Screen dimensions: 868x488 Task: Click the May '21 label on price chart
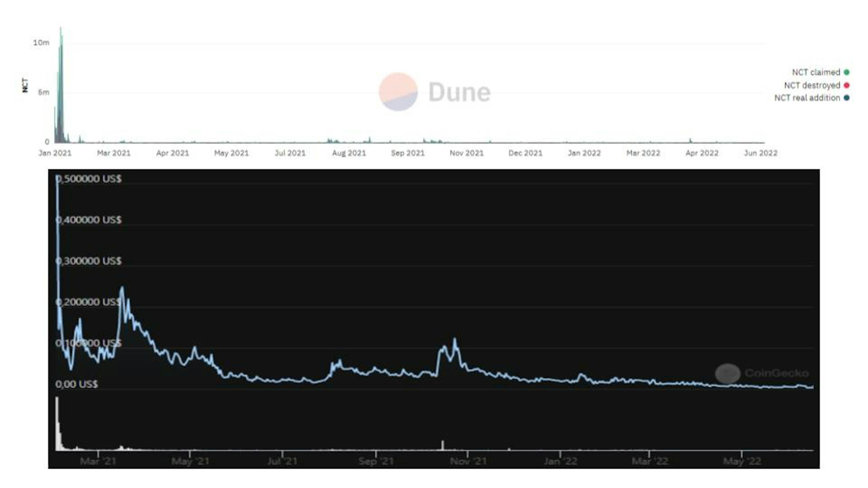(x=190, y=461)
